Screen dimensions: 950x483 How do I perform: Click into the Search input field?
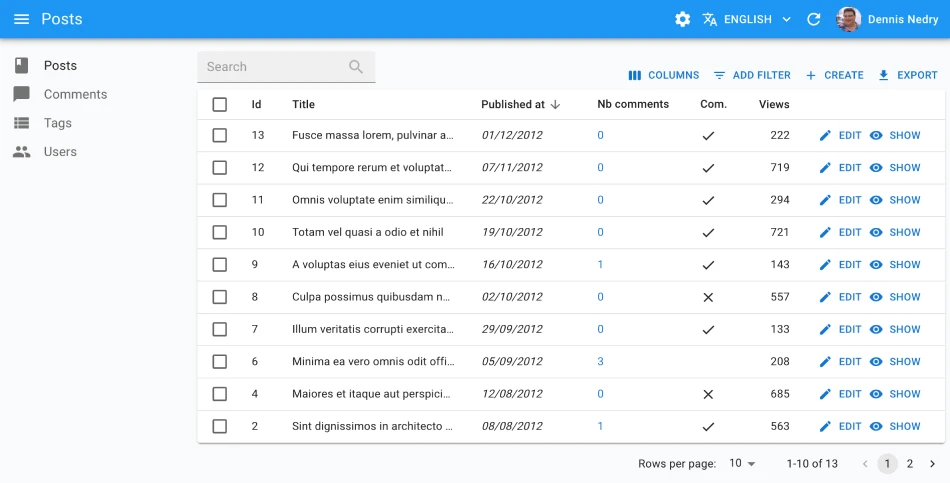[272, 67]
